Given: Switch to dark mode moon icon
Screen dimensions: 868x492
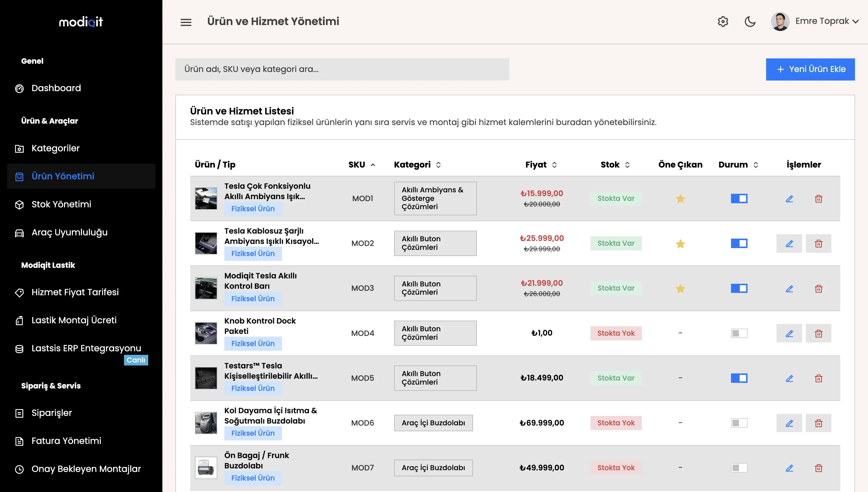Looking at the screenshot, I should point(750,22).
